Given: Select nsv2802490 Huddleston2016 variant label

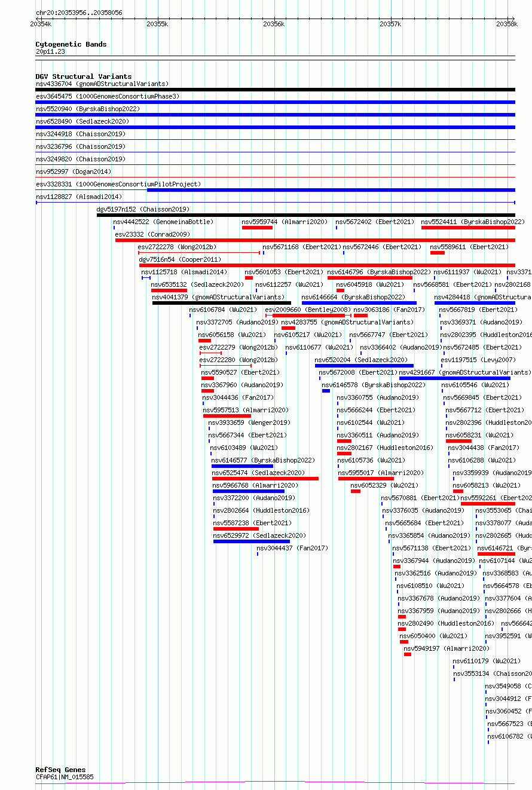Looking at the screenshot, I should [446, 623].
